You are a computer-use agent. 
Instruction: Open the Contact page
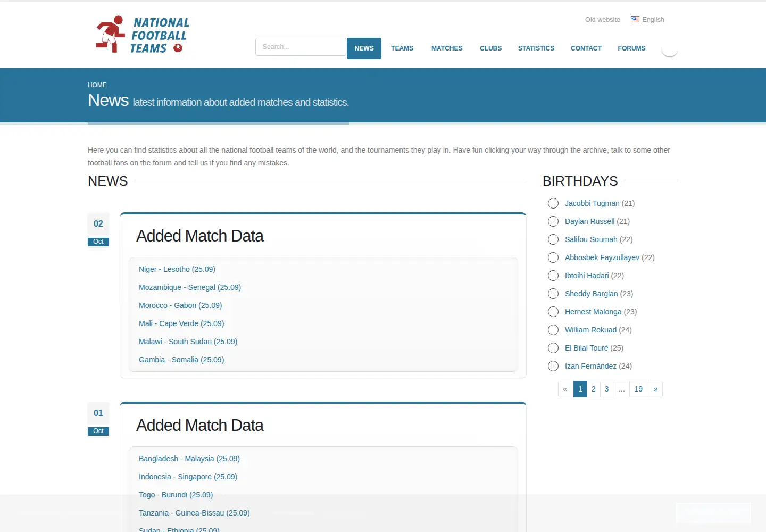586,48
